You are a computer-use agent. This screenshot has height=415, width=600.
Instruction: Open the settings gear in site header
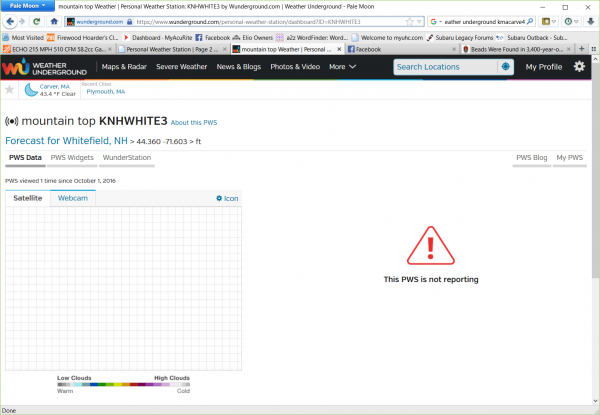[x=579, y=67]
